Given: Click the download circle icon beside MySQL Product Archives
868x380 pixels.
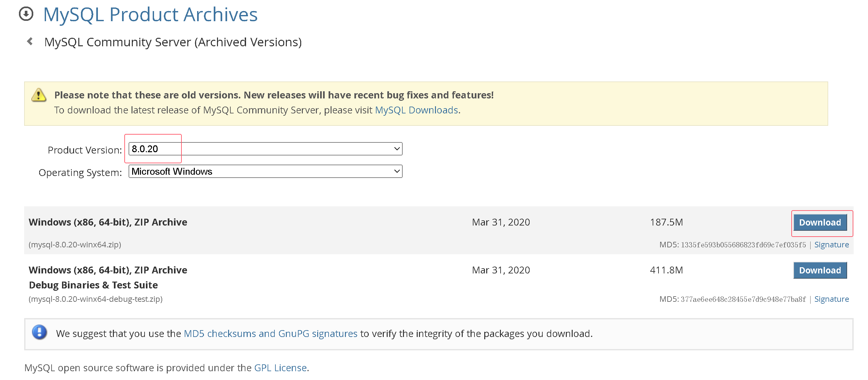Looking at the screenshot, I should pos(26,14).
